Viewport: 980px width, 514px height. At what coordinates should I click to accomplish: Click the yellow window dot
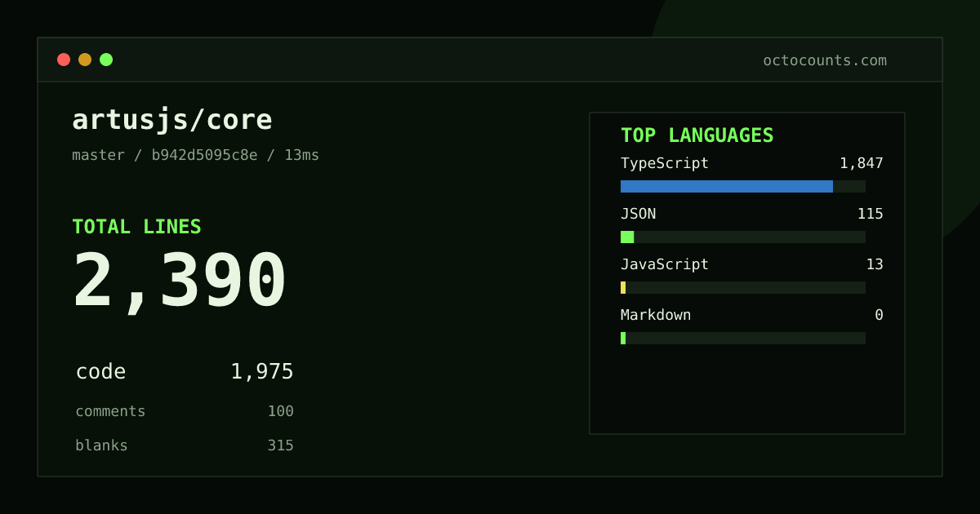[85, 60]
